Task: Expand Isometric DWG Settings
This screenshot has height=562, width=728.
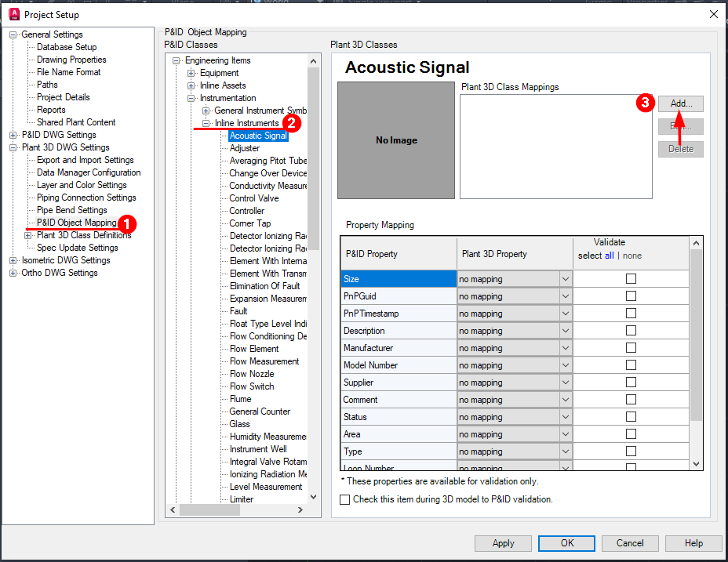Action: pyautogui.click(x=13, y=259)
